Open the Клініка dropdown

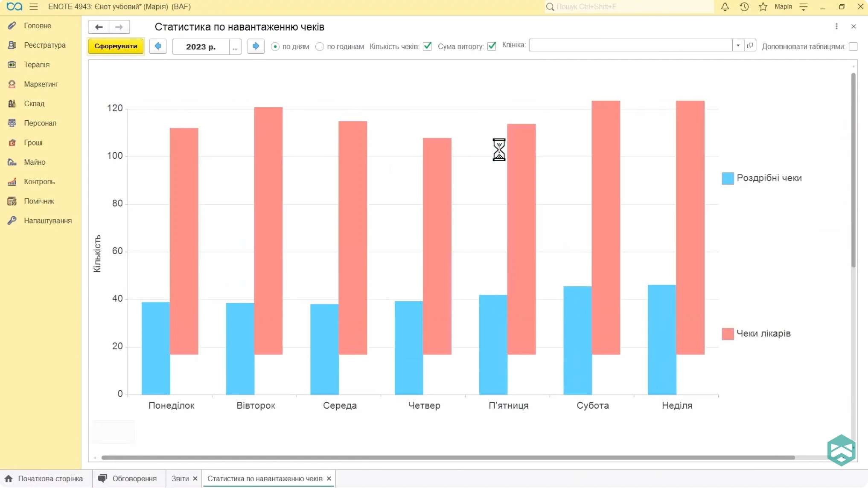pyautogui.click(x=738, y=45)
